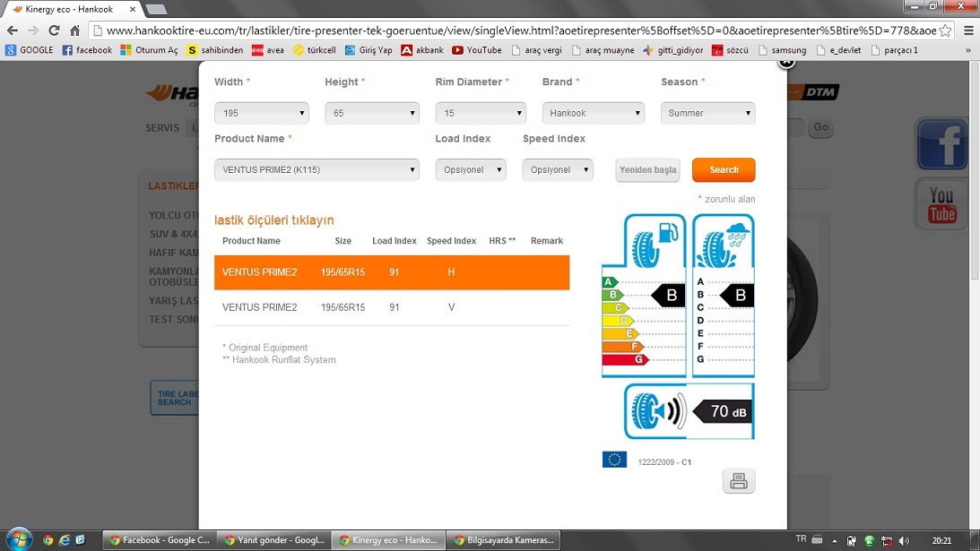Click the browser back arrow
The width and height of the screenshot is (980, 551).
tap(13, 30)
